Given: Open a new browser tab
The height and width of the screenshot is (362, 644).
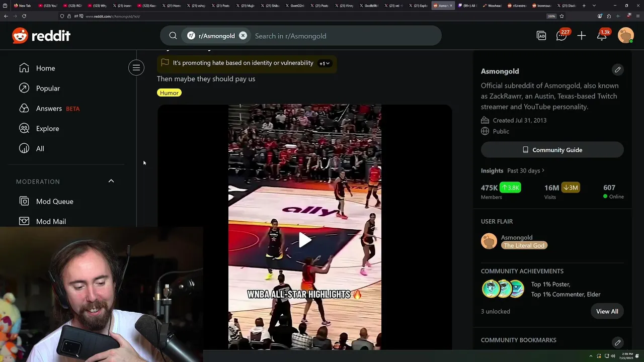Looking at the screenshot, I should 585,6.
